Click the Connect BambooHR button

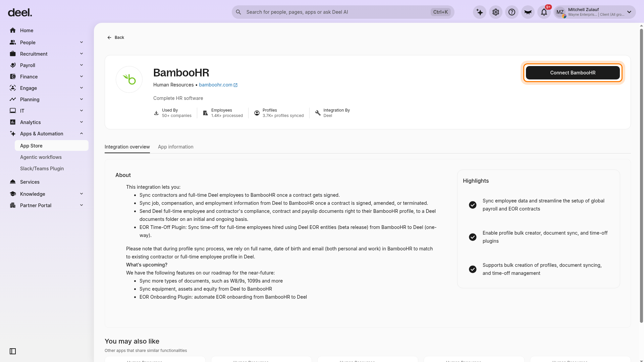click(x=573, y=73)
